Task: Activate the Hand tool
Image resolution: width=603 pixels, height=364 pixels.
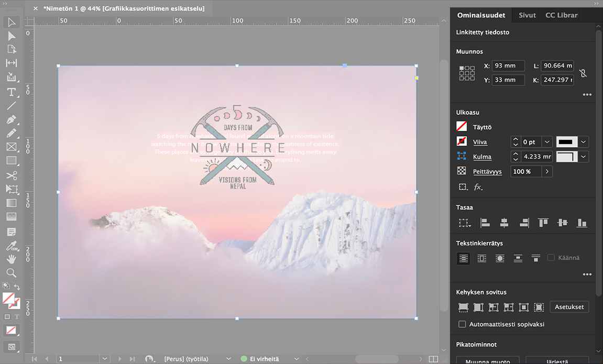Action: [x=11, y=259]
